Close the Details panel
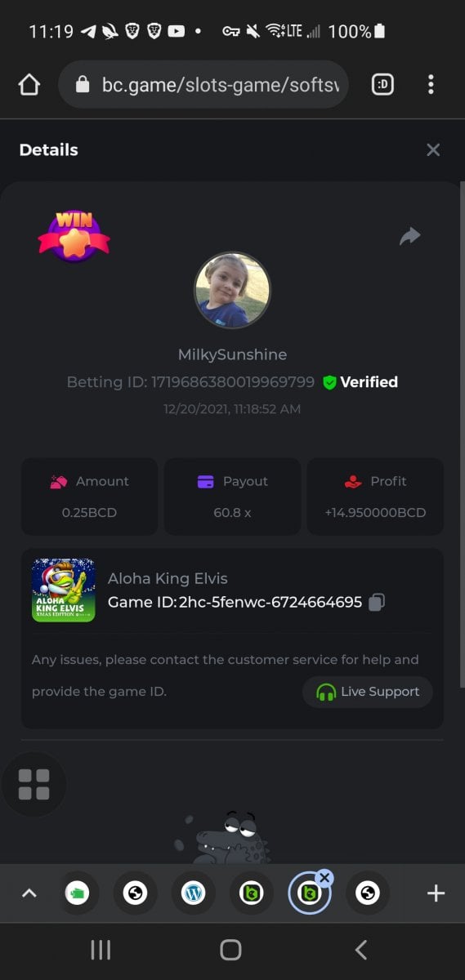465x980 pixels. click(433, 149)
